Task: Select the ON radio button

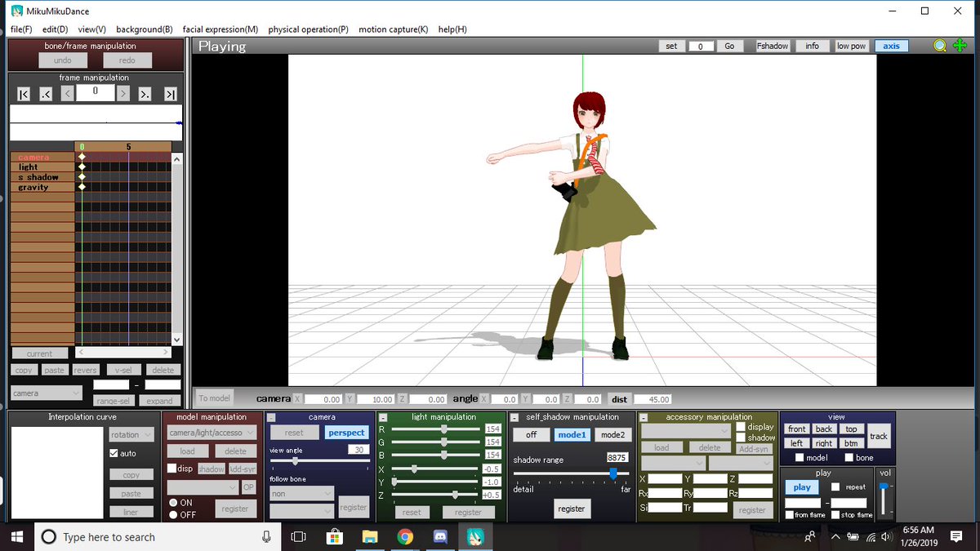Action: pos(172,503)
